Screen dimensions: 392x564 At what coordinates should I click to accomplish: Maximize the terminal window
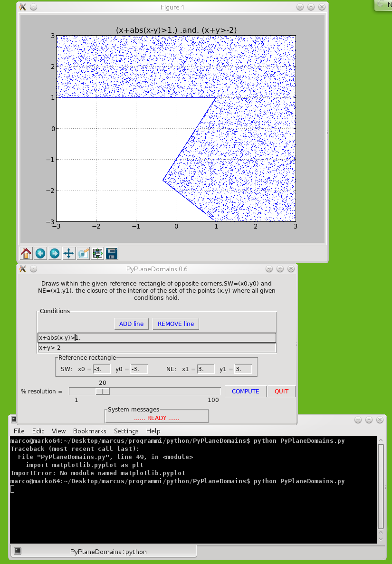click(369, 420)
